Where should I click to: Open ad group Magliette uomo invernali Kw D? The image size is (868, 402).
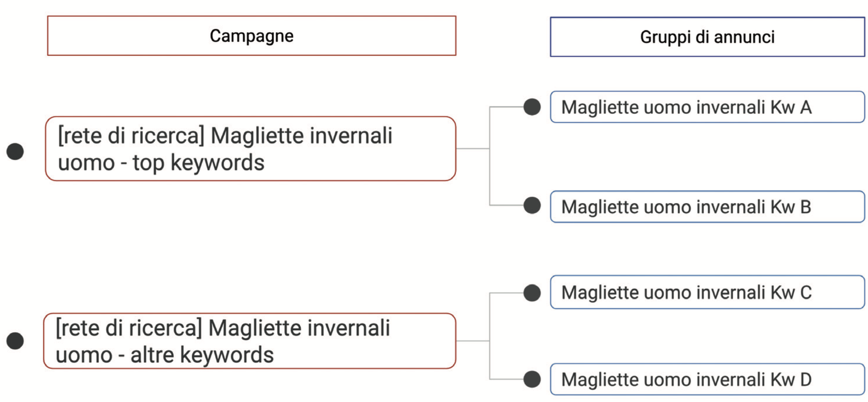tap(707, 379)
